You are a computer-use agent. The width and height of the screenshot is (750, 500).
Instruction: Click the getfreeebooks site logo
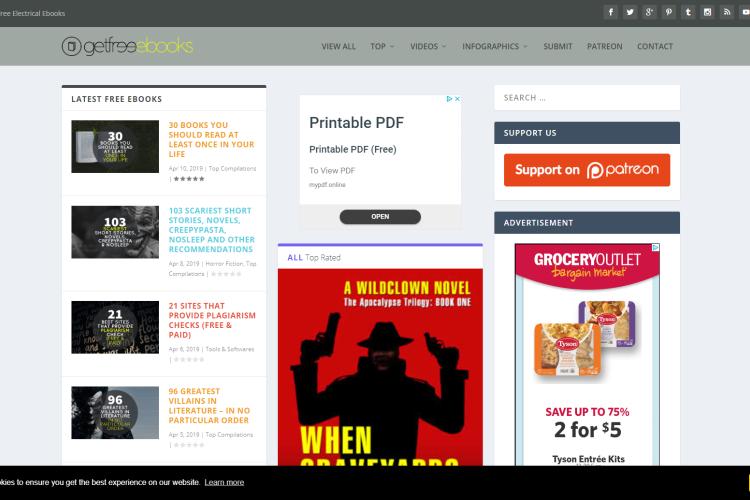point(127,46)
